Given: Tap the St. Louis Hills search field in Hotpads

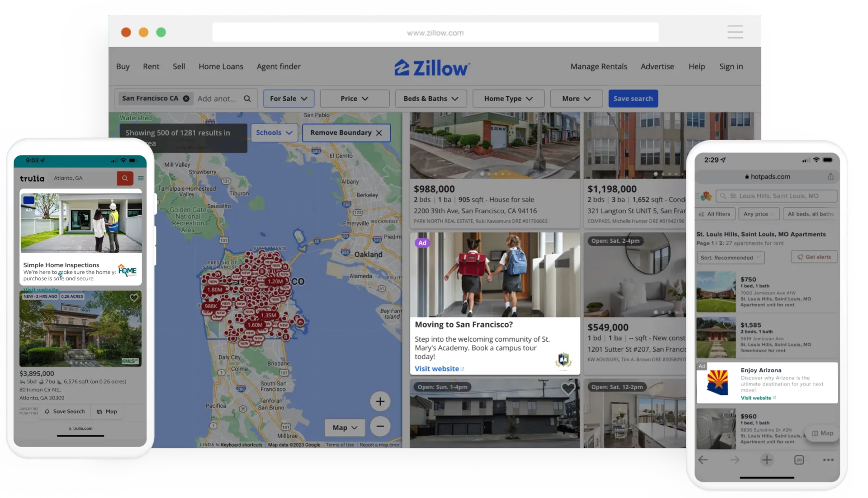Looking at the screenshot, I should pyautogui.click(x=776, y=196).
